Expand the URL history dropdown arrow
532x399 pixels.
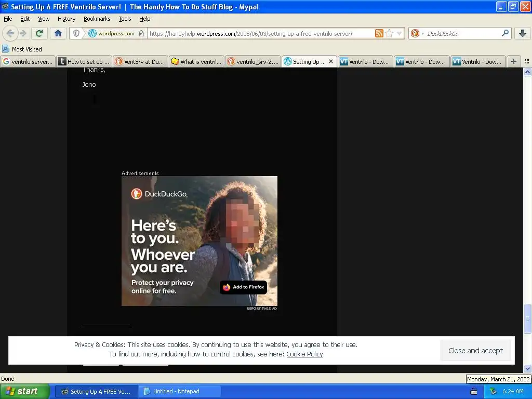click(400, 33)
